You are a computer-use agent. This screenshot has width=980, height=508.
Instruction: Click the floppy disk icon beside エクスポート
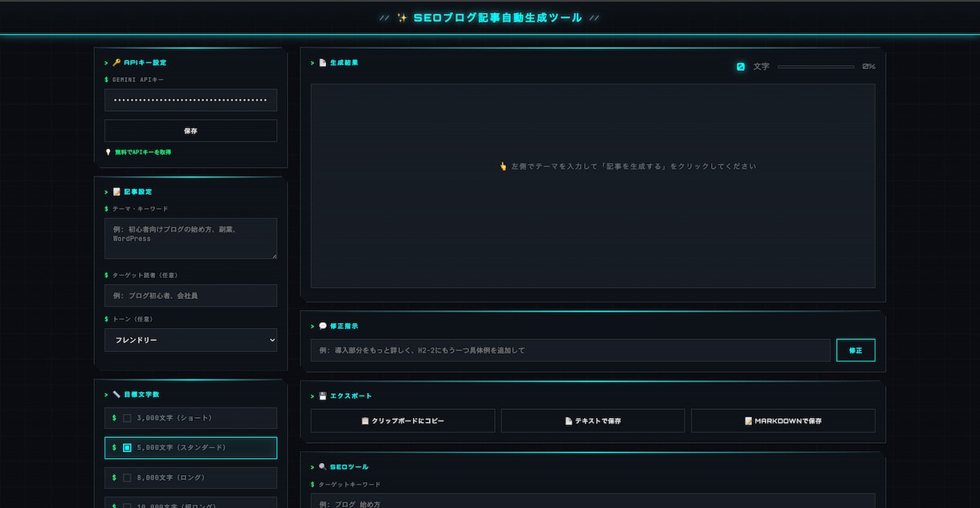pos(323,396)
